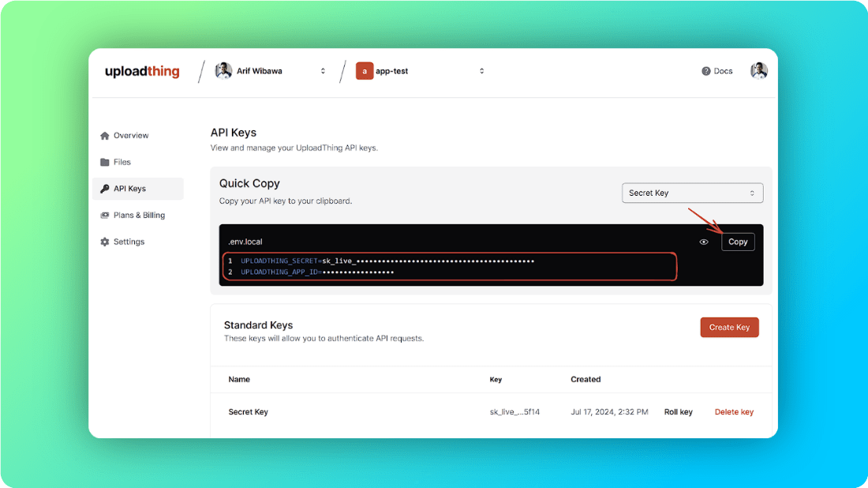
Task: Click the Plans & Billing icon
Action: pos(105,215)
